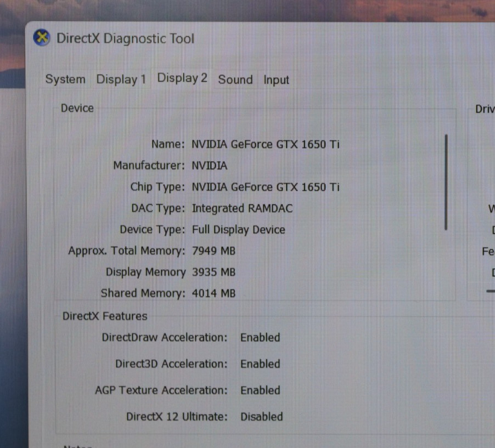
Task: Select the Display 2 tab
Action: (x=182, y=78)
